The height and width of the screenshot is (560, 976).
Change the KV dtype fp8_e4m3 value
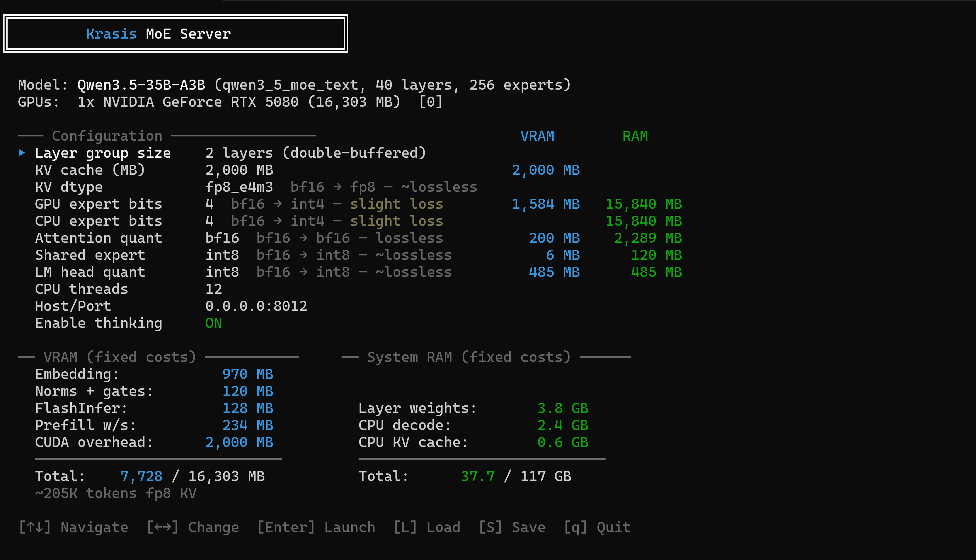[239, 187]
